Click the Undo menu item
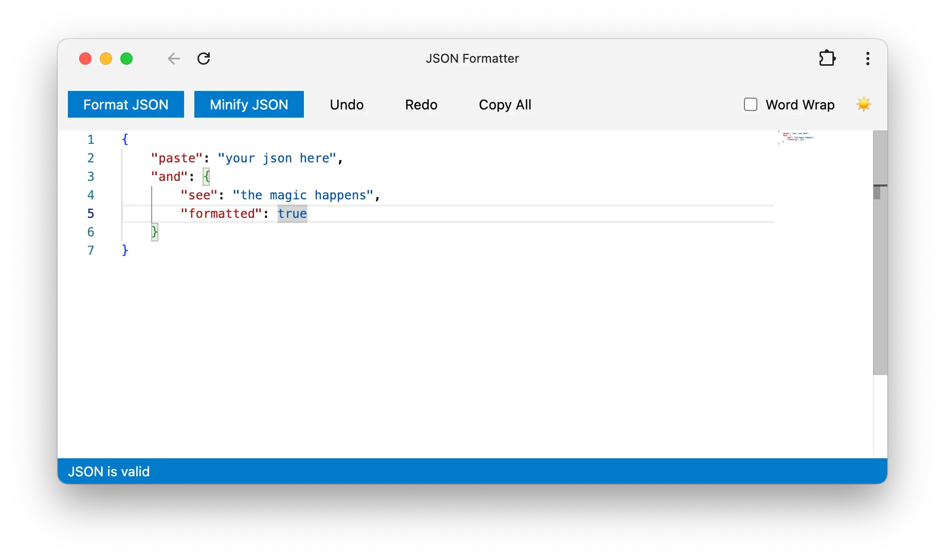This screenshot has width=945, height=560. pyautogui.click(x=347, y=104)
